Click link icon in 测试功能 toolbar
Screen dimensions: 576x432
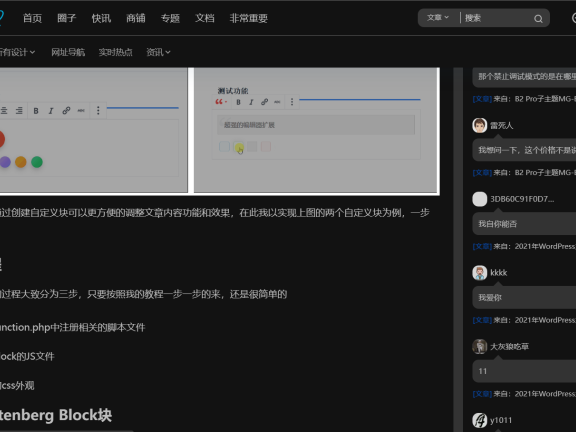[264, 102]
